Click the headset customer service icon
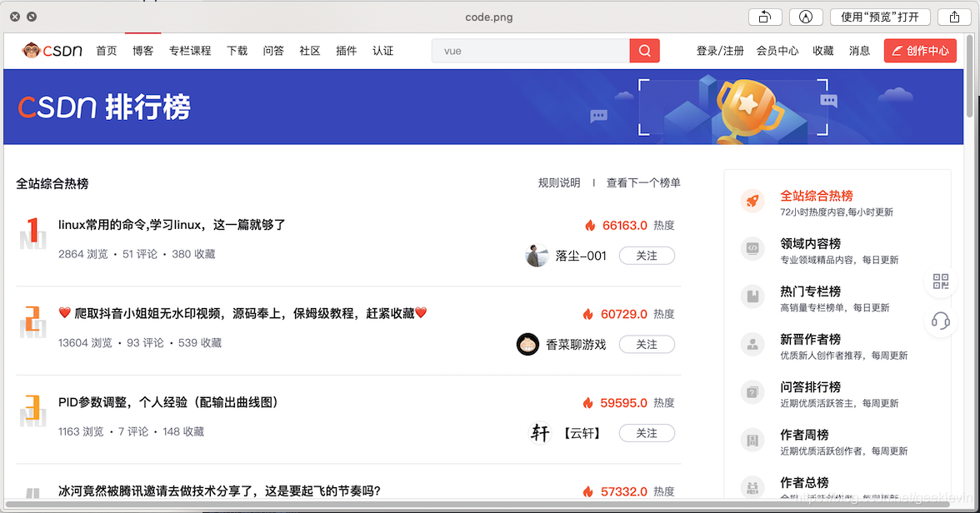This screenshot has width=980, height=513. pos(941,321)
